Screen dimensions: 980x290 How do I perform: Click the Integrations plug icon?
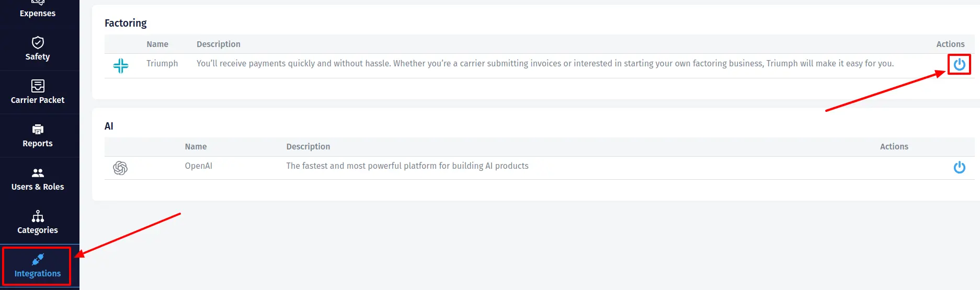[38, 259]
